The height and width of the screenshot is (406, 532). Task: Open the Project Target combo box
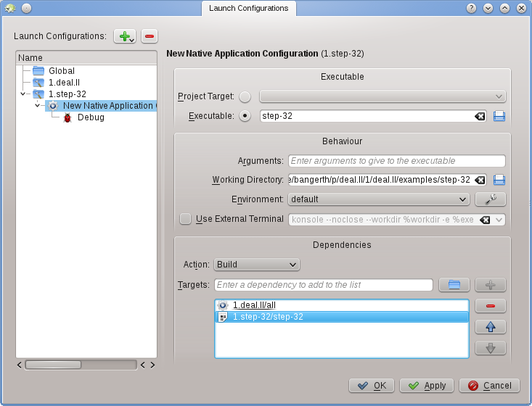click(x=382, y=96)
